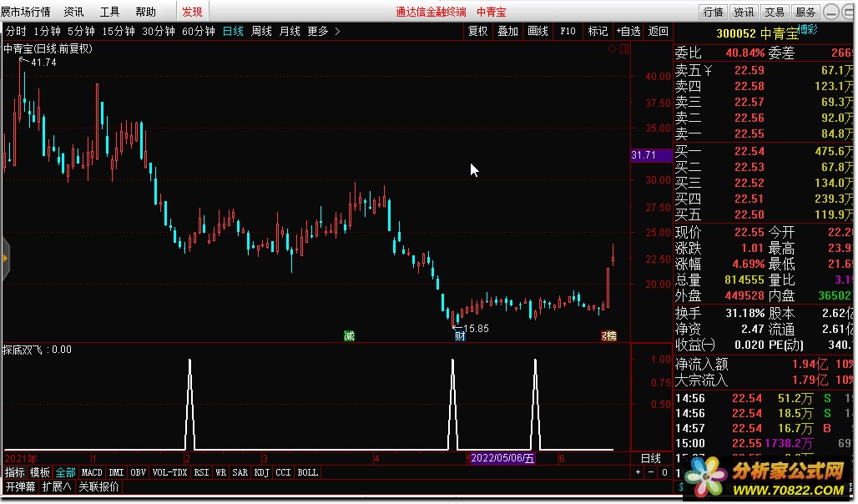The width and height of the screenshot is (858, 504).
Task: Click the 卖一 price 22.55
Action: (x=749, y=134)
